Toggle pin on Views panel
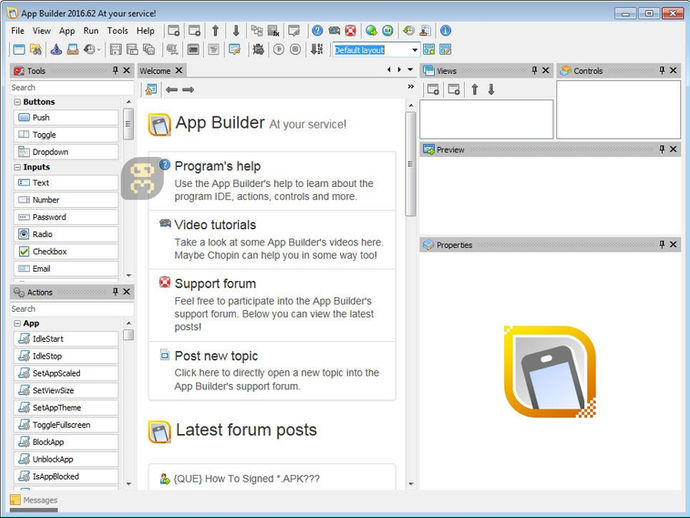The image size is (690, 518). (534, 70)
